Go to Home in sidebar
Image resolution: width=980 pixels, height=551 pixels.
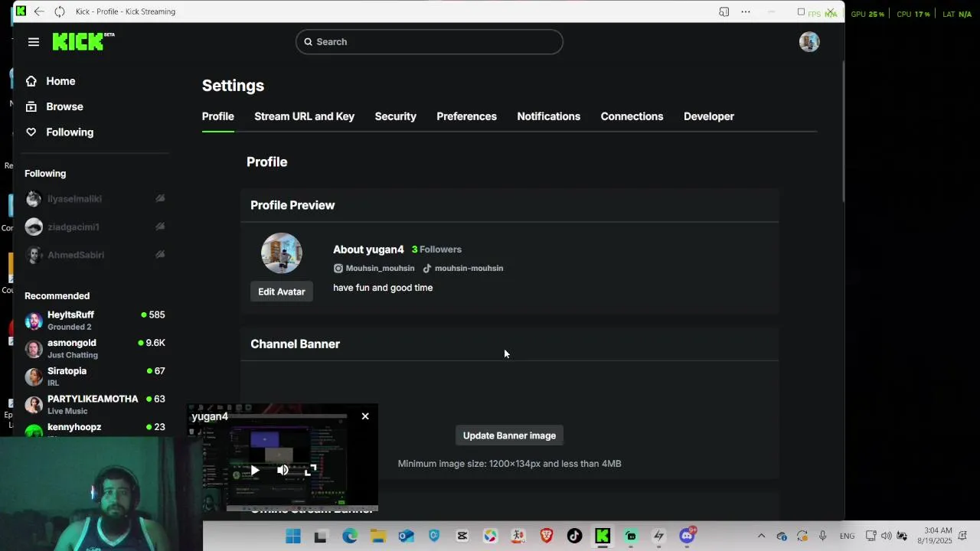[x=60, y=81]
